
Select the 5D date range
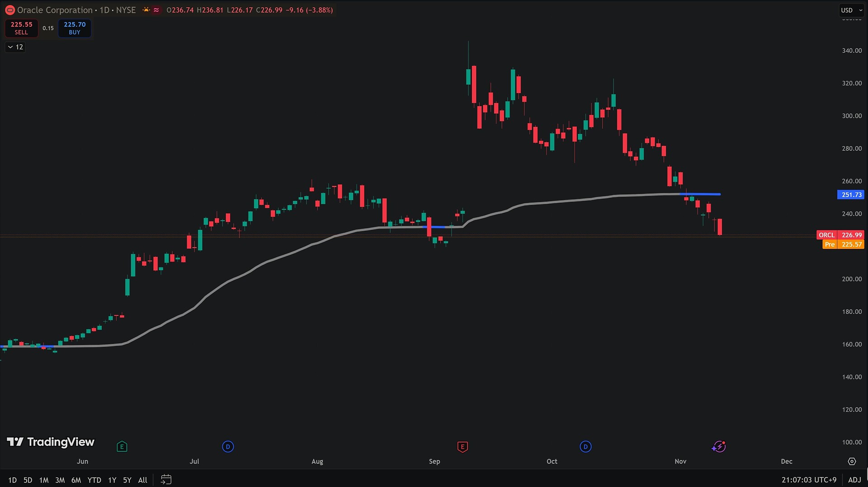pos(28,480)
